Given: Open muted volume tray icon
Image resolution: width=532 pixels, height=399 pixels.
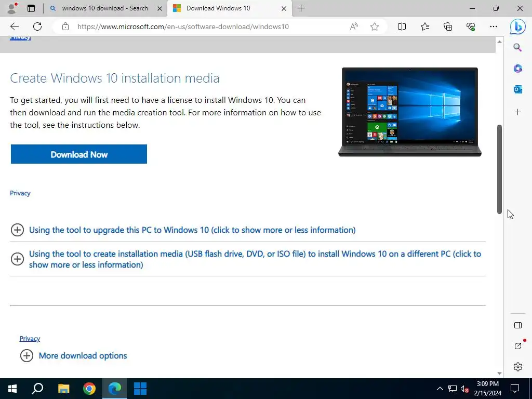Looking at the screenshot, I should [465, 389].
